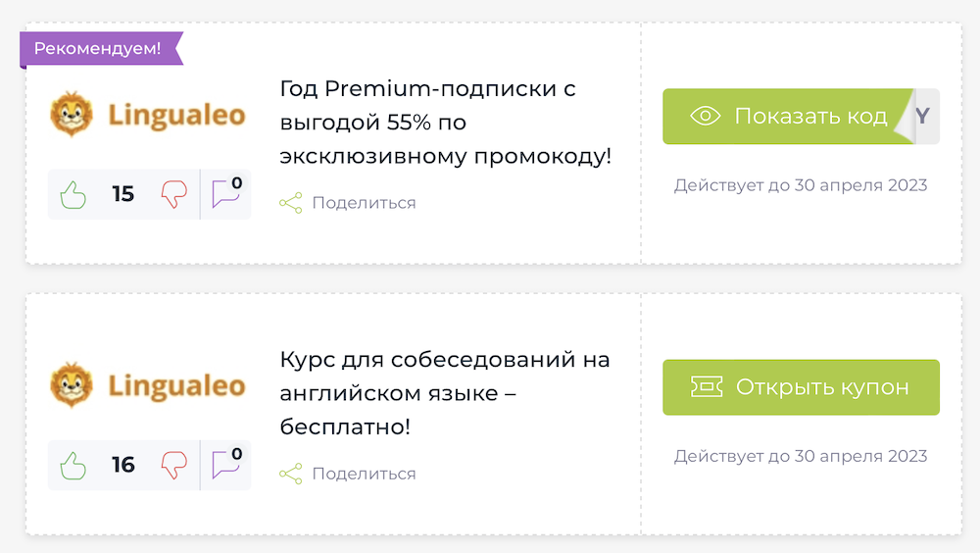The image size is (980, 553).
Task: Open comments for the Premium subscription offer
Action: [226, 192]
